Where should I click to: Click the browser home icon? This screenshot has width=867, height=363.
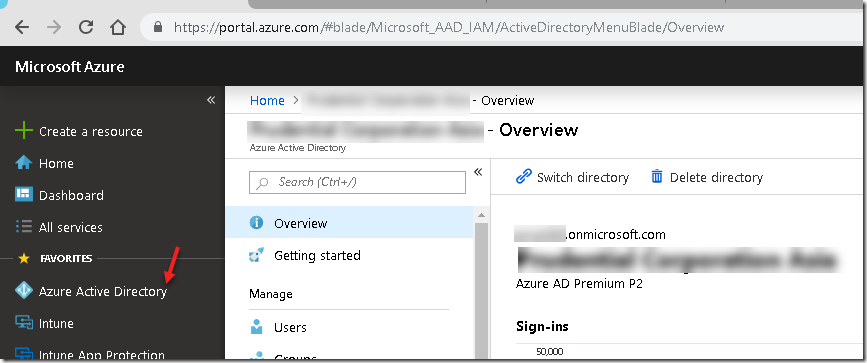pyautogui.click(x=118, y=27)
